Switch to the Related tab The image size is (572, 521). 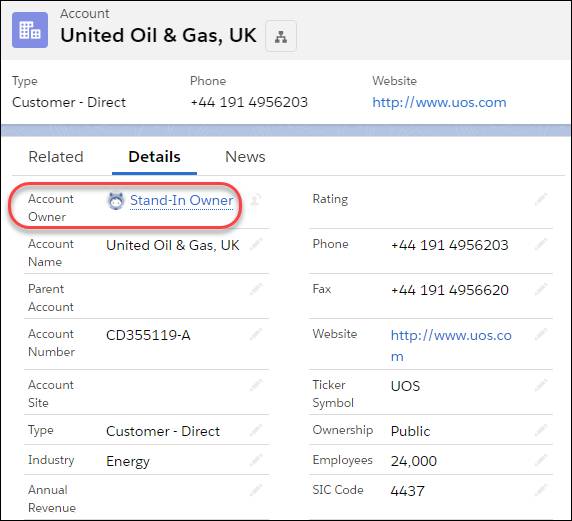point(56,157)
